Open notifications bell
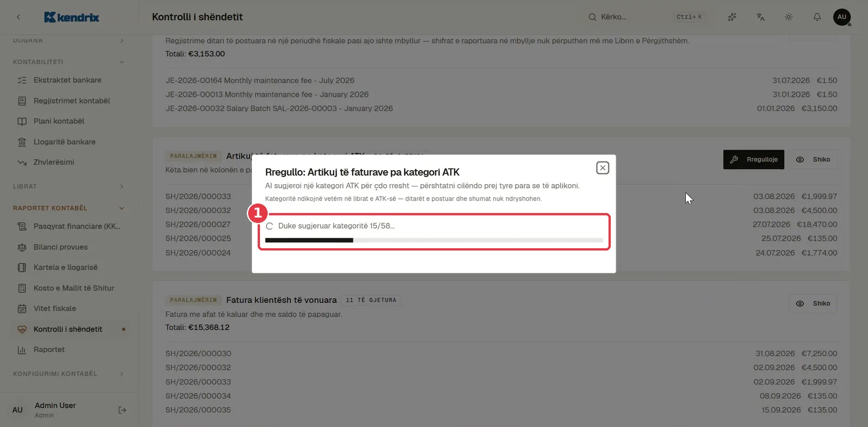Viewport: 868px width, 427px height. point(817,17)
